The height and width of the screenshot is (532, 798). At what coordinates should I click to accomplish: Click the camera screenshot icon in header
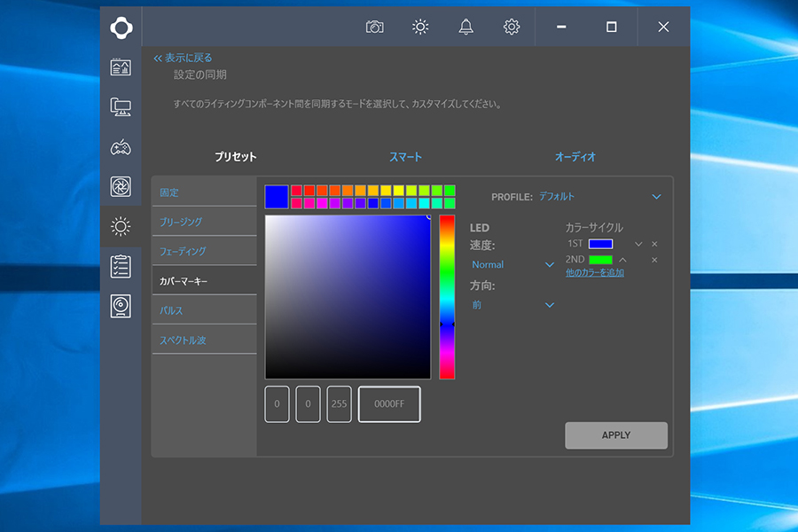pyautogui.click(x=375, y=27)
